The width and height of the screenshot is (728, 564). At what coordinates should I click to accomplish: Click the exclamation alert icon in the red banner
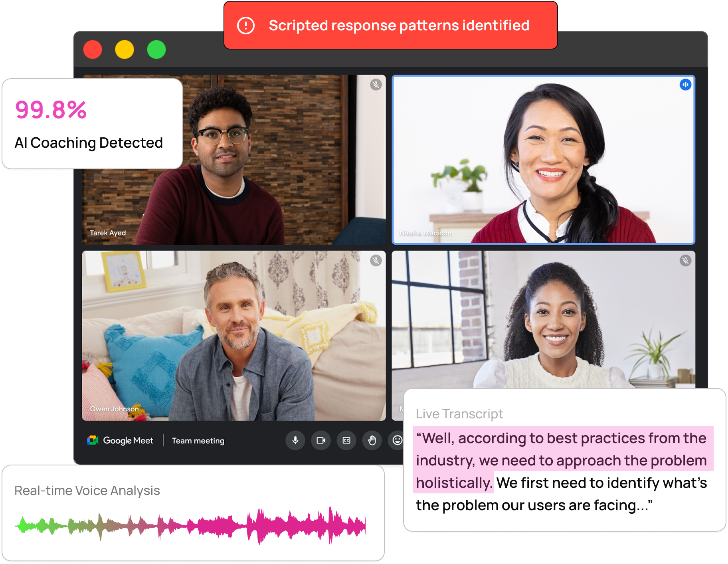click(246, 26)
